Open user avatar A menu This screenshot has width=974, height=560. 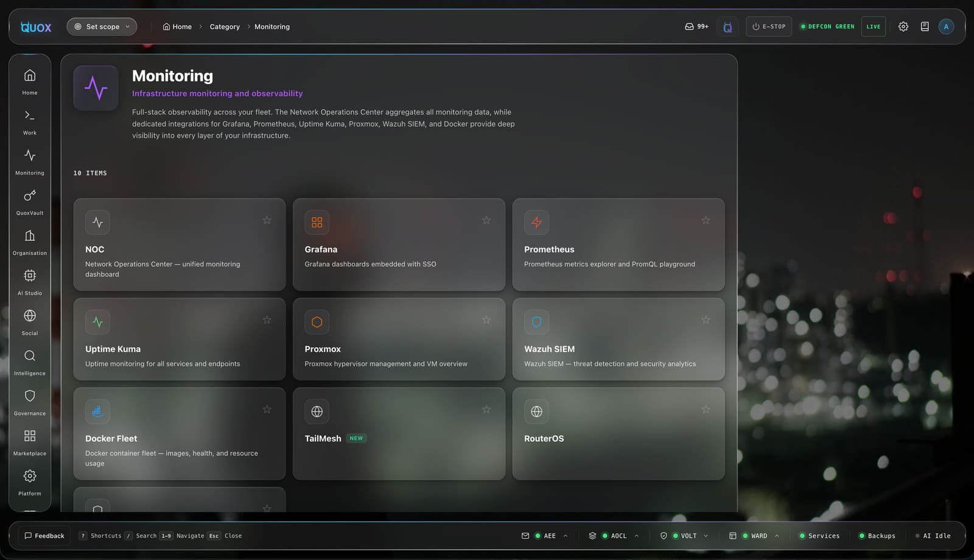click(x=946, y=27)
